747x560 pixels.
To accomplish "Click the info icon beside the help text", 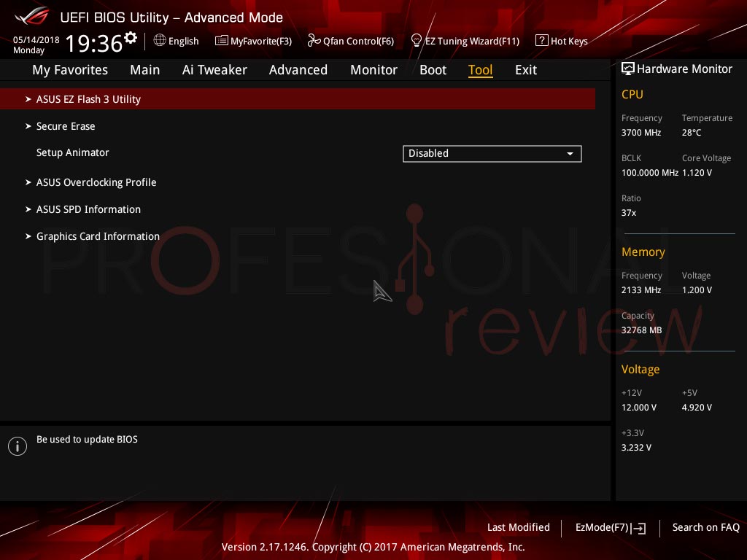I will (18, 446).
